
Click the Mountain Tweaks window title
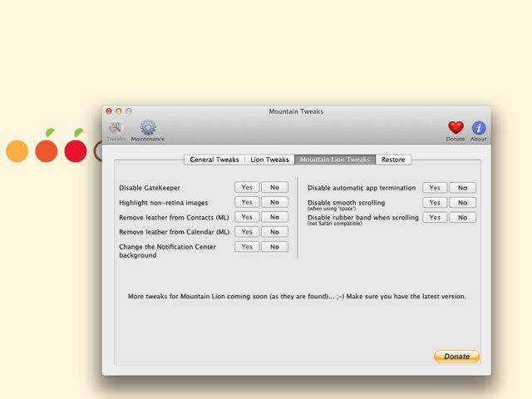point(296,111)
